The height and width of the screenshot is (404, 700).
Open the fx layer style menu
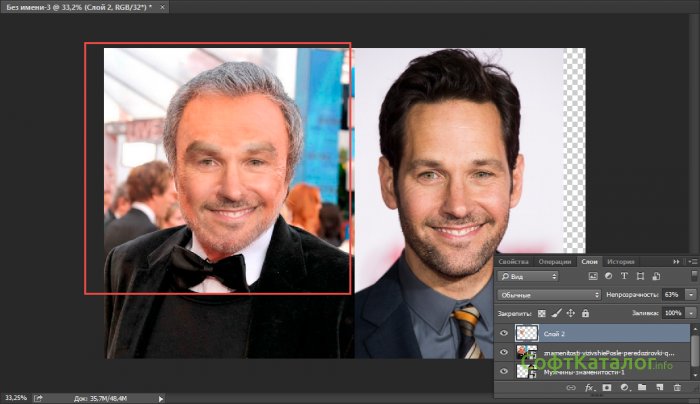589,387
